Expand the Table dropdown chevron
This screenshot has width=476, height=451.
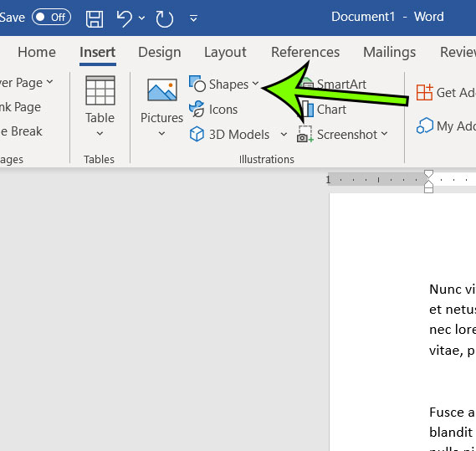(x=100, y=133)
